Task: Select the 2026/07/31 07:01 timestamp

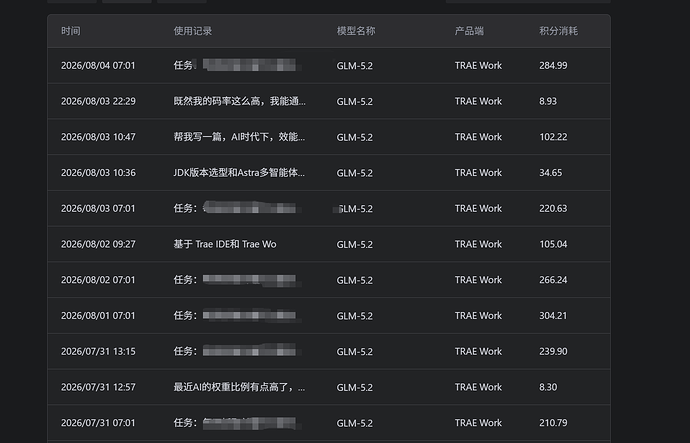Action: [98, 423]
